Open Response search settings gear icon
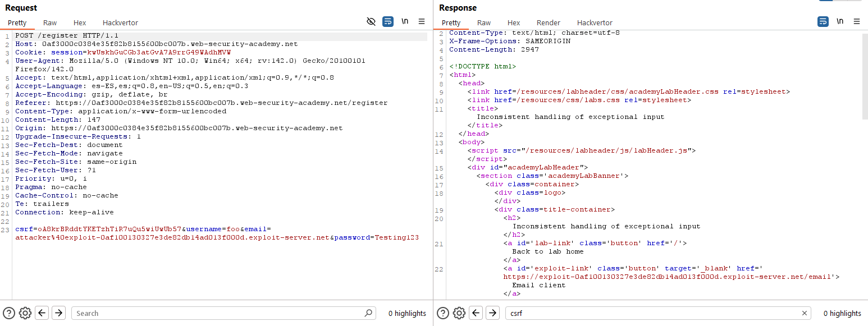 (459, 313)
